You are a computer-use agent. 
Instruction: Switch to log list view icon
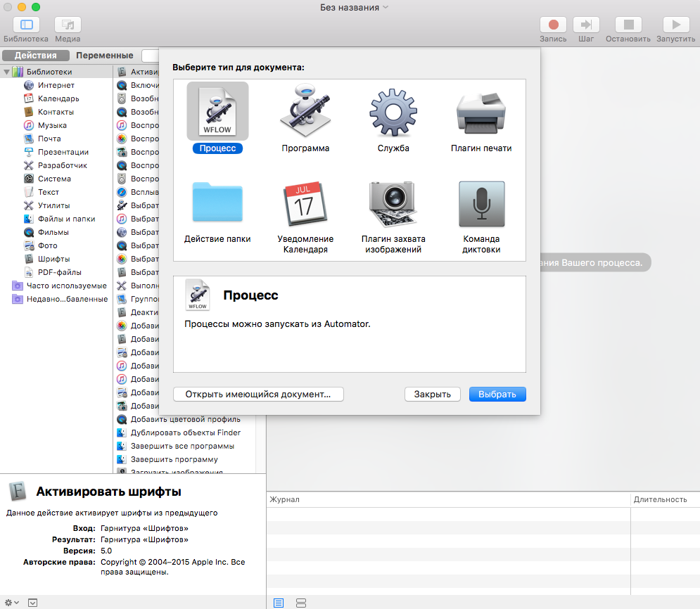[279, 603]
